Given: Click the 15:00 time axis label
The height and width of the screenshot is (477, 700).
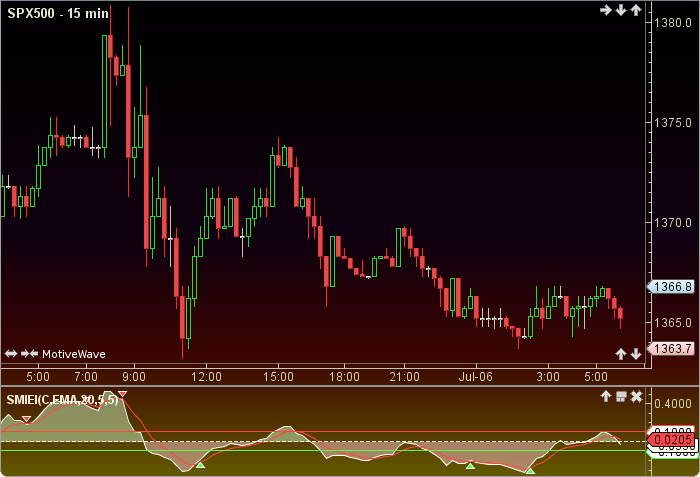Looking at the screenshot, I should (278, 377).
